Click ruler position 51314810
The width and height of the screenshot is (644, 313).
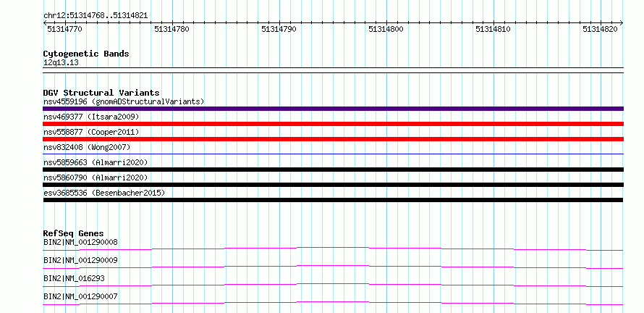coord(493,29)
